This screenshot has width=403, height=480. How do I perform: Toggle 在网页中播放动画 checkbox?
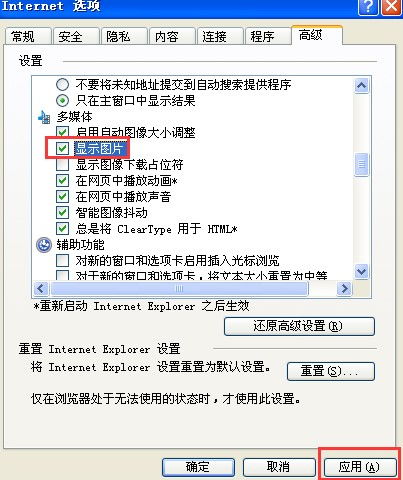pos(62,181)
